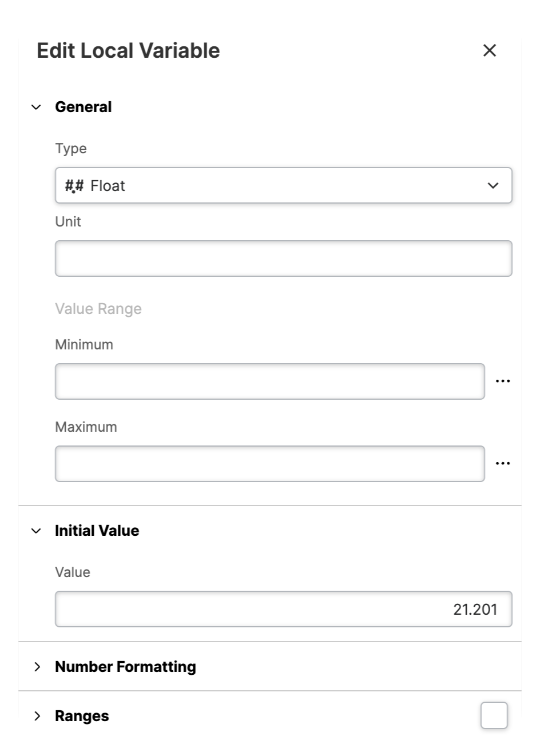Collapse the General section chevron
Image resolution: width=540 pixels, height=756 pixels.
pos(36,107)
